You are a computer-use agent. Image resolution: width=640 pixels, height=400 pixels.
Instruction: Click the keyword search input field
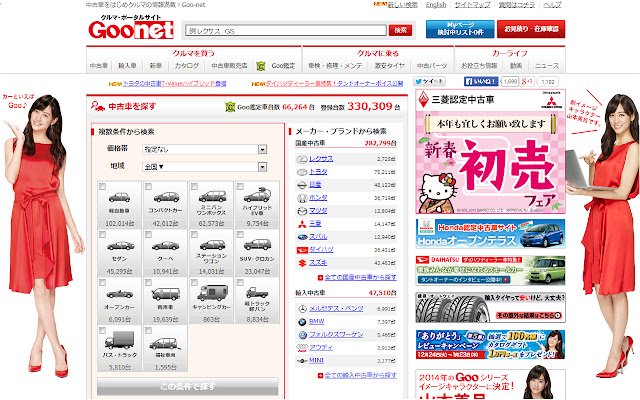(x=286, y=31)
